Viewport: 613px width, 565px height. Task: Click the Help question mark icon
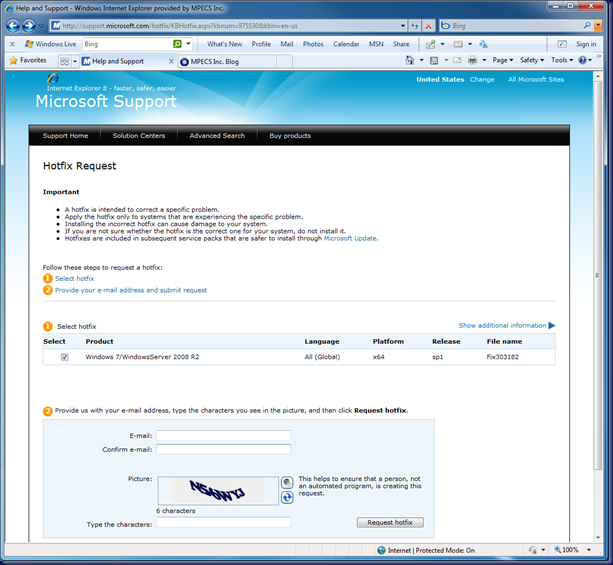[583, 60]
